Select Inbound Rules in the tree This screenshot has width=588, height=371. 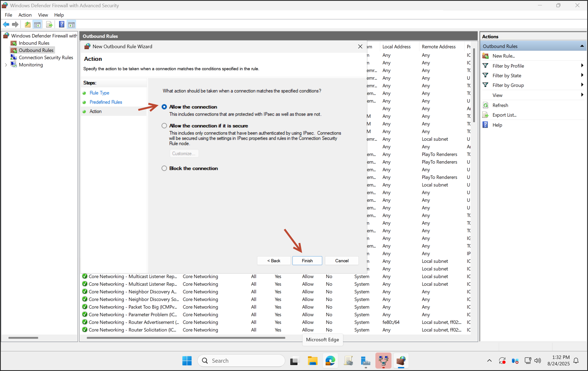(x=34, y=43)
